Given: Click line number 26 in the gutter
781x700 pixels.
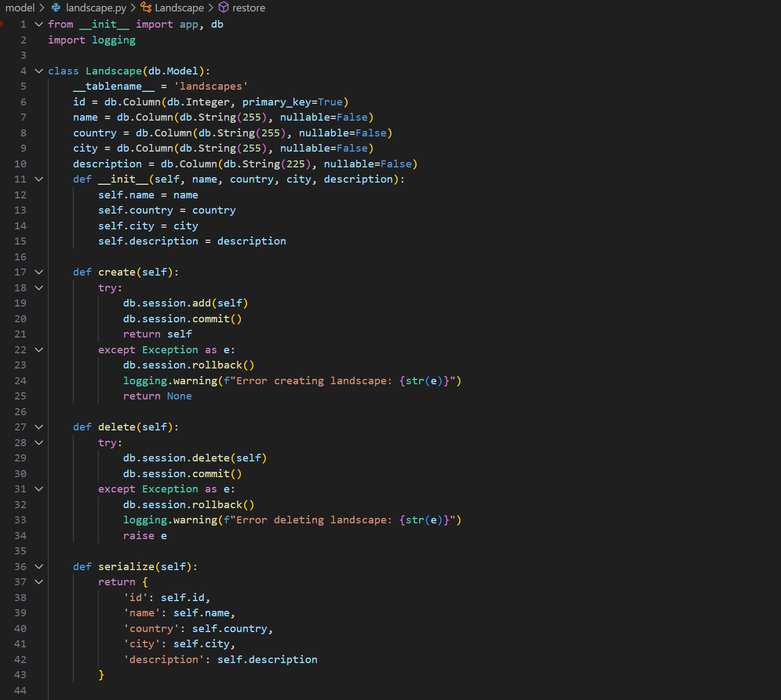Looking at the screenshot, I should pos(20,411).
